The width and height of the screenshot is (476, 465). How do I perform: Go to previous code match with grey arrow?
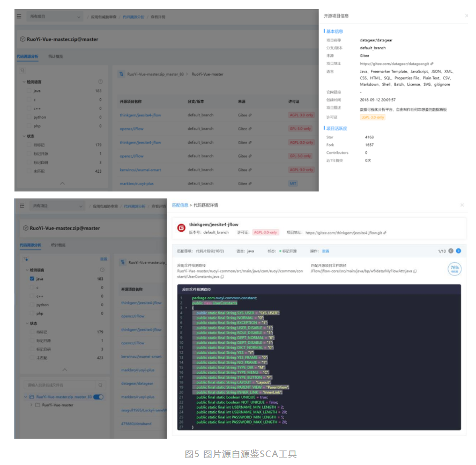pos(451,251)
